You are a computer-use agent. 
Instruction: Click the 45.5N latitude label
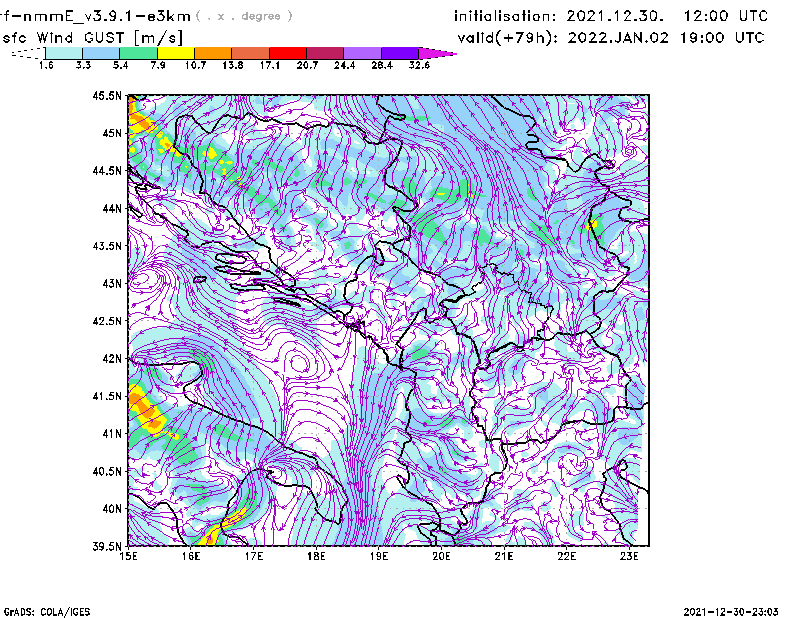click(107, 95)
